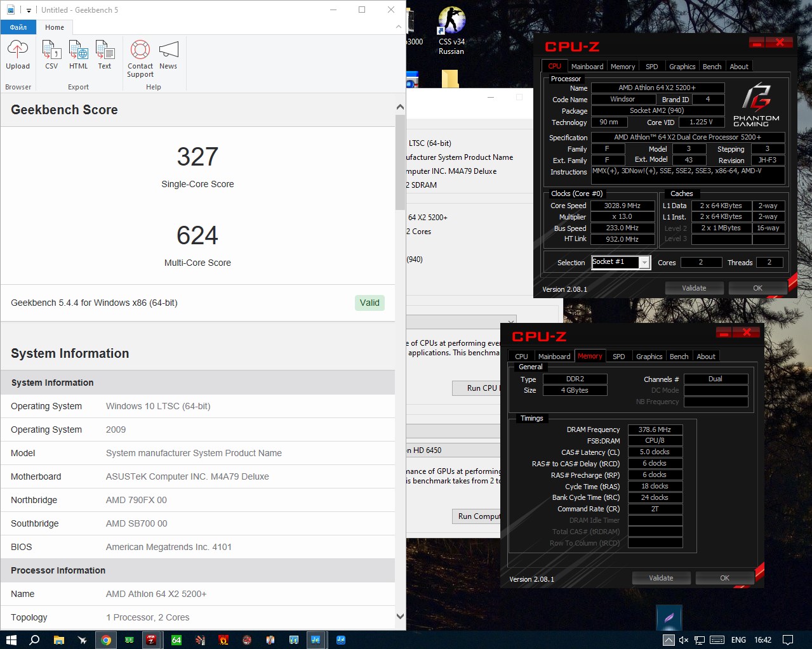
Task: Click Run Compute button in background window
Action: [x=477, y=516]
